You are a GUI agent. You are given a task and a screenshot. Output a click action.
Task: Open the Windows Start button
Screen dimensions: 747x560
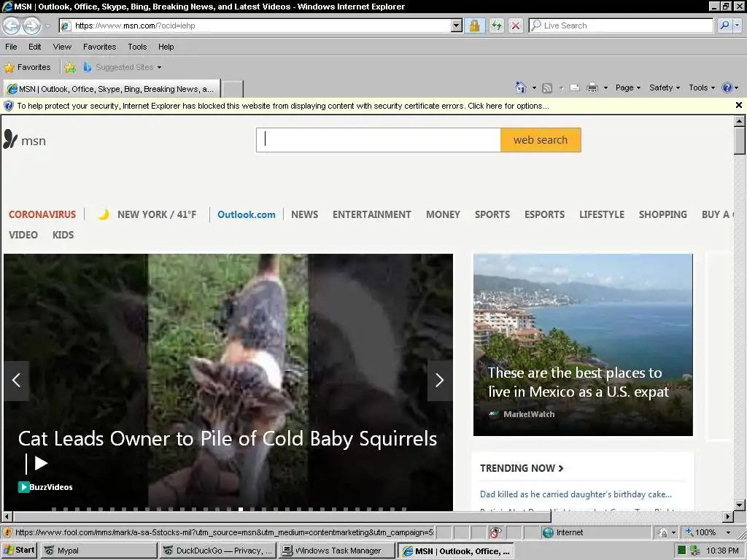(x=20, y=551)
